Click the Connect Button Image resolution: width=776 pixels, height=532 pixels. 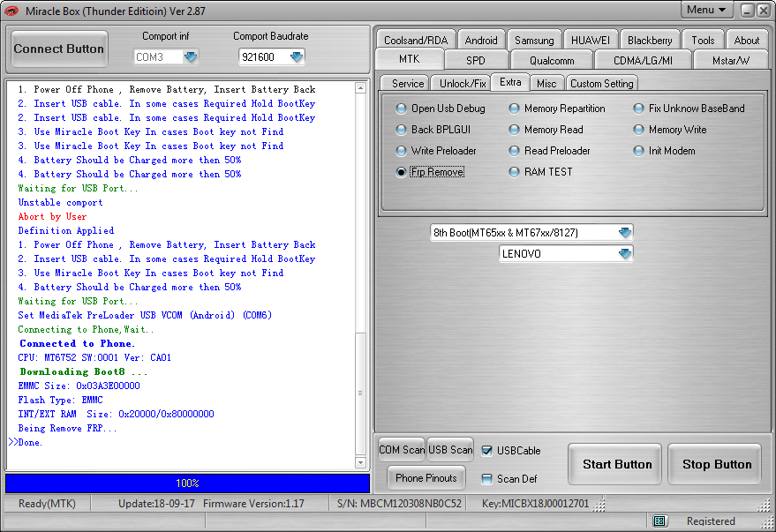coord(59,49)
